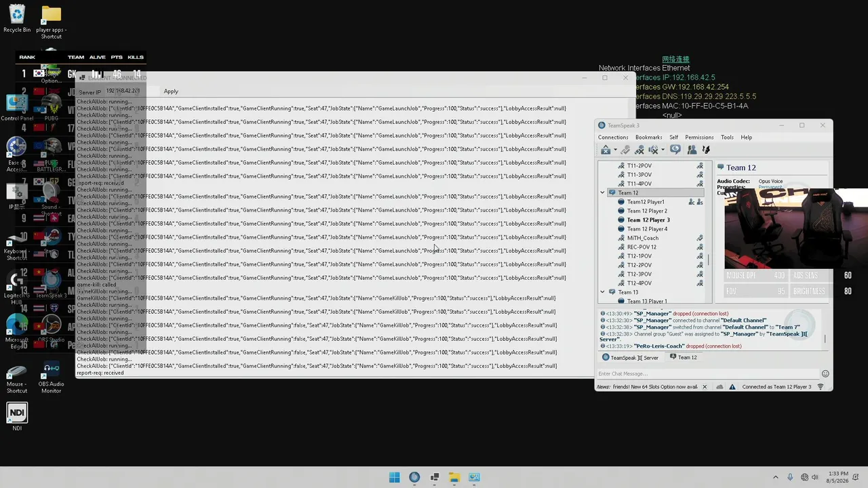The image size is (868, 488).
Task: Open File Explorer from the taskbar
Action: point(454,477)
